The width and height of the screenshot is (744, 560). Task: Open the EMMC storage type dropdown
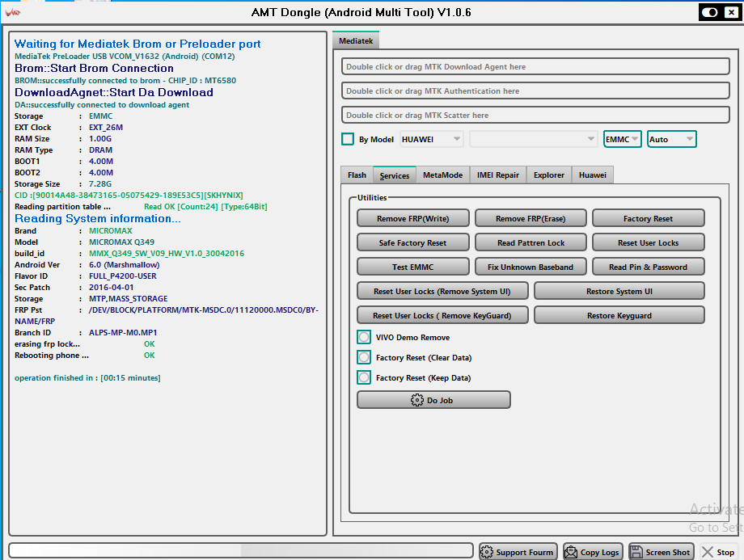[622, 140]
